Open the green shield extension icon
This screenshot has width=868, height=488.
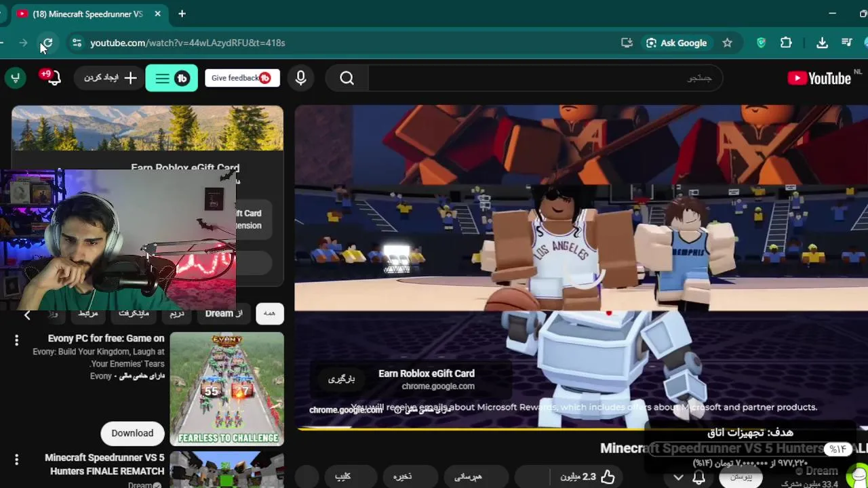point(761,43)
